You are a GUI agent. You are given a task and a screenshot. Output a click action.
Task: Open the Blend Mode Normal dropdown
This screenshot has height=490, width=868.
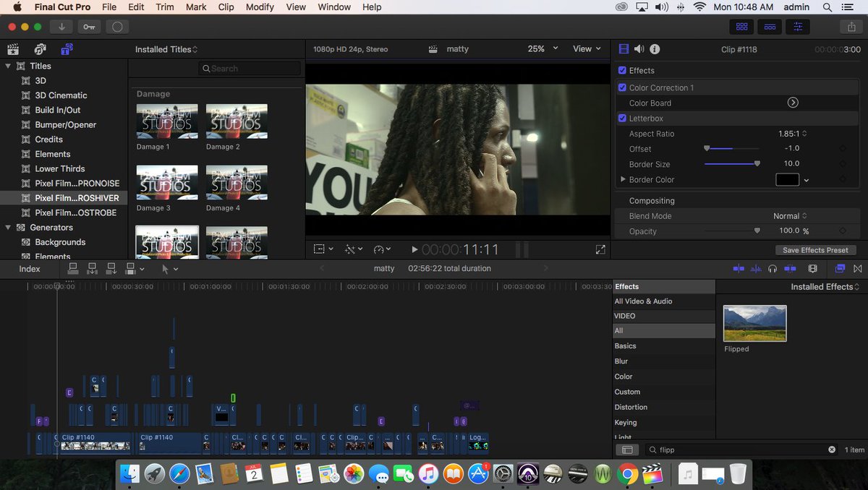pyautogui.click(x=790, y=216)
